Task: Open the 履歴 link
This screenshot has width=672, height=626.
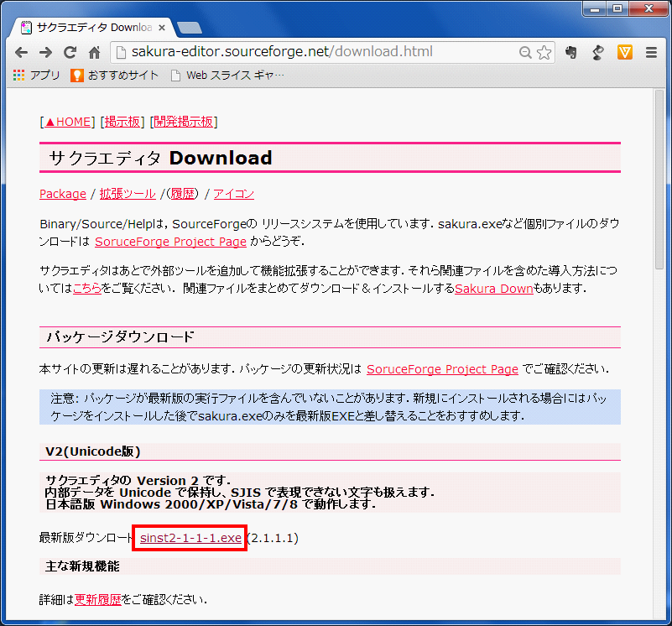Action: point(182,194)
